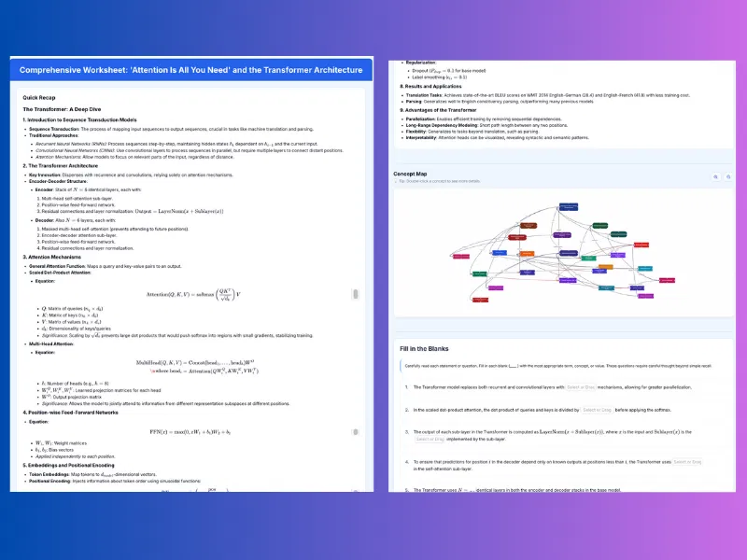This screenshot has width=747, height=560.
Task: Click the copy icon beside the Attention equation
Action: tap(356, 295)
